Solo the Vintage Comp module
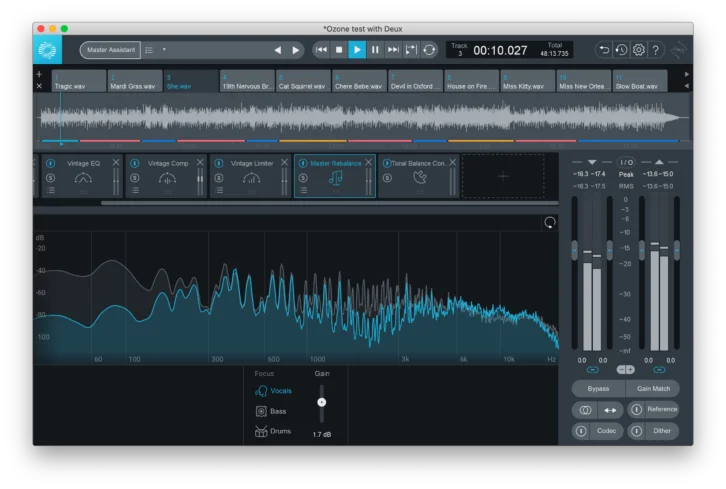The height and width of the screenshot is (489, 726). pyautogui.click(x=135, y=178)
